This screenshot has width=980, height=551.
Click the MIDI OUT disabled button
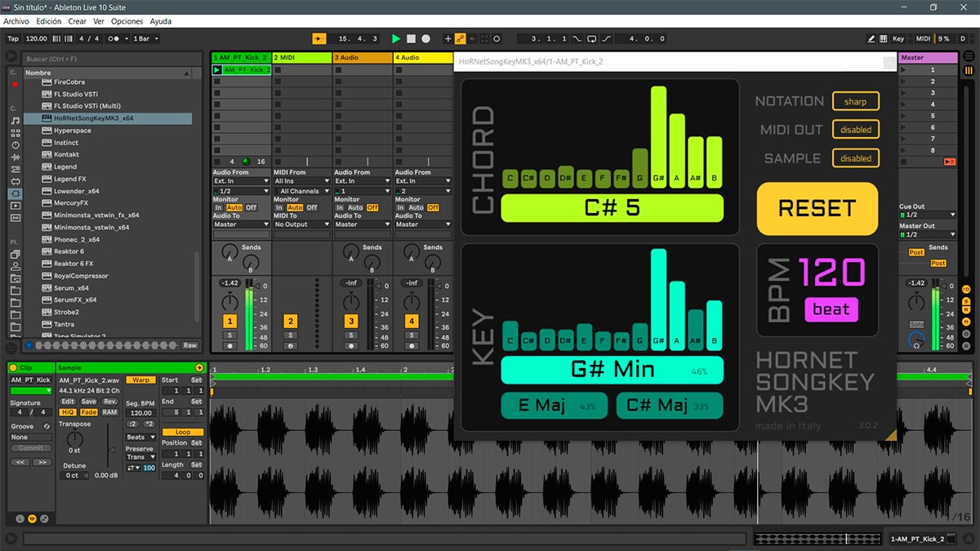click(x=856, y=130)
